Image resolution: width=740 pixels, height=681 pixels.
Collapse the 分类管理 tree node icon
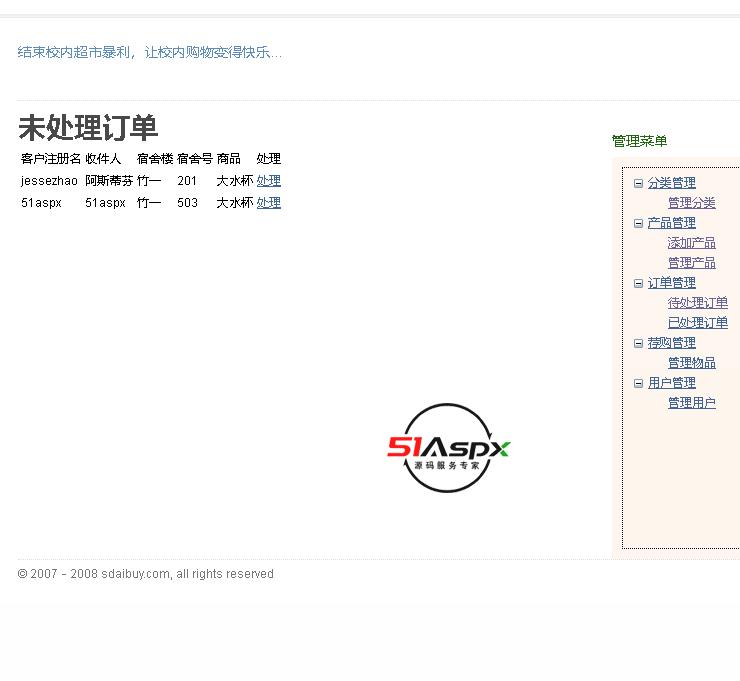[x=639, y=183]
